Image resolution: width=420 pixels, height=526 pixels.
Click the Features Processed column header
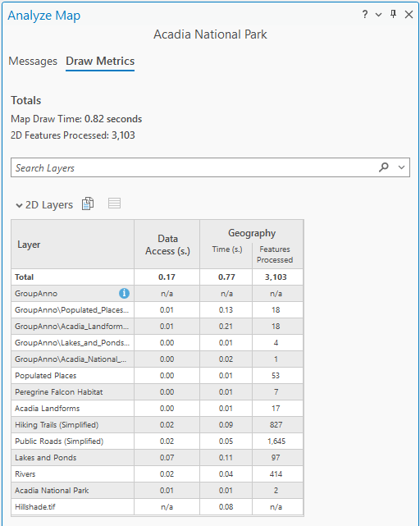pyautogui.click(x=275, y=254)
